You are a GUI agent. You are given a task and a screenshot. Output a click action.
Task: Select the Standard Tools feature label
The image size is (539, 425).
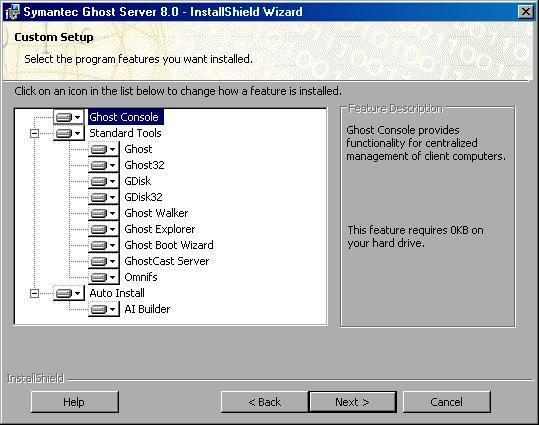tap(125, 133)
